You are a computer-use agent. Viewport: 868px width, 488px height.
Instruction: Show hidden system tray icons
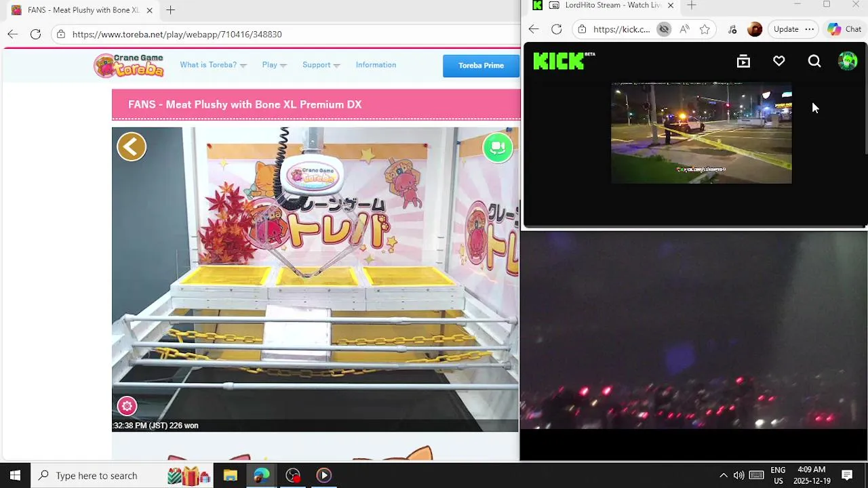point(723,475)
